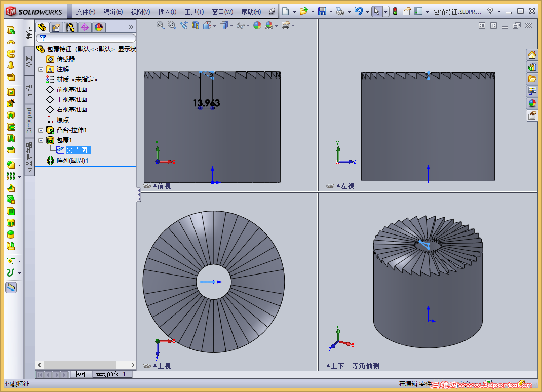Open the 插入(I) menu

167,12
